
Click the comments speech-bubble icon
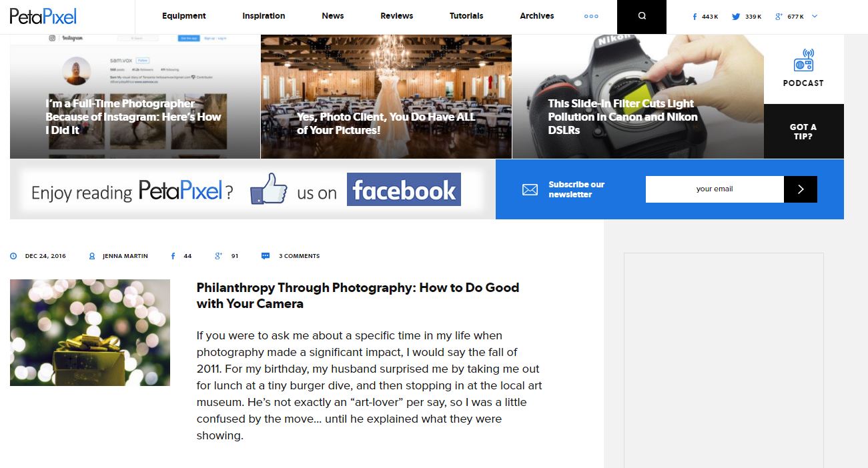tap(265, 255)
